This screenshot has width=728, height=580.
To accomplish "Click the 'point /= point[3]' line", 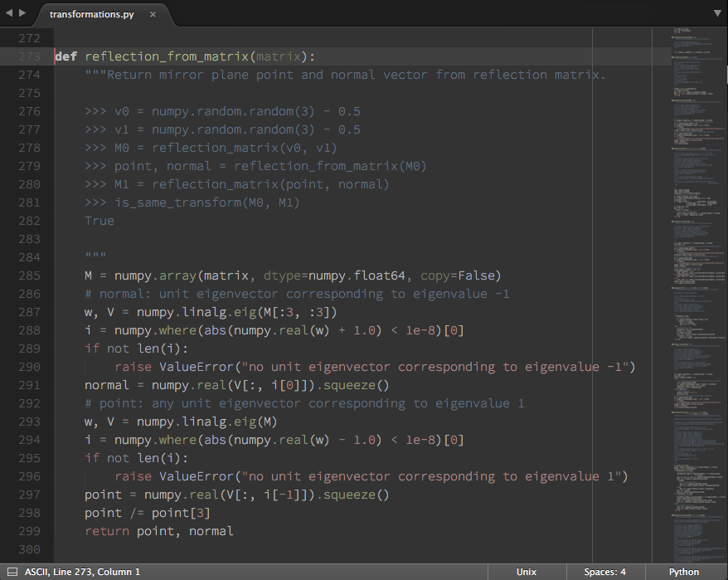I will tap(148, 513).
